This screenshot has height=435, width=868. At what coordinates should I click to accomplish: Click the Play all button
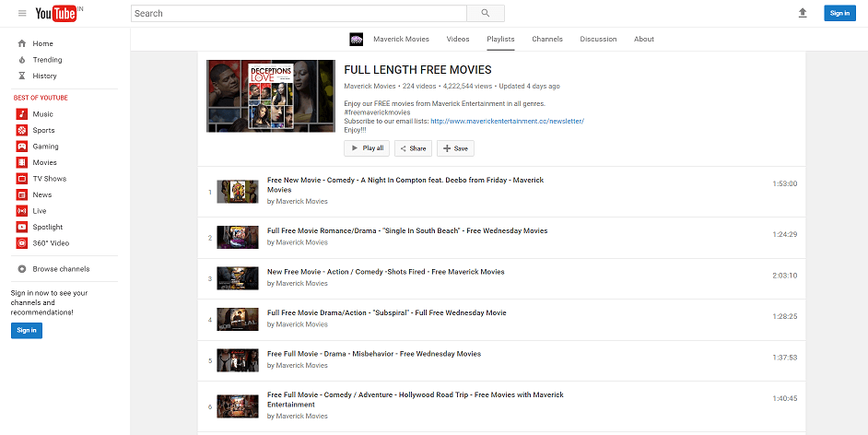point(367,148)
